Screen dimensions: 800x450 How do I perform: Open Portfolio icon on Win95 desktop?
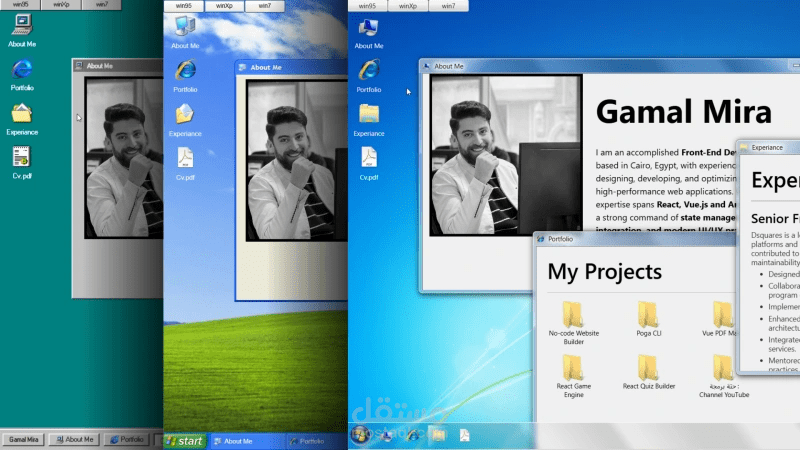pyautogui.click(x=22, y=75)
